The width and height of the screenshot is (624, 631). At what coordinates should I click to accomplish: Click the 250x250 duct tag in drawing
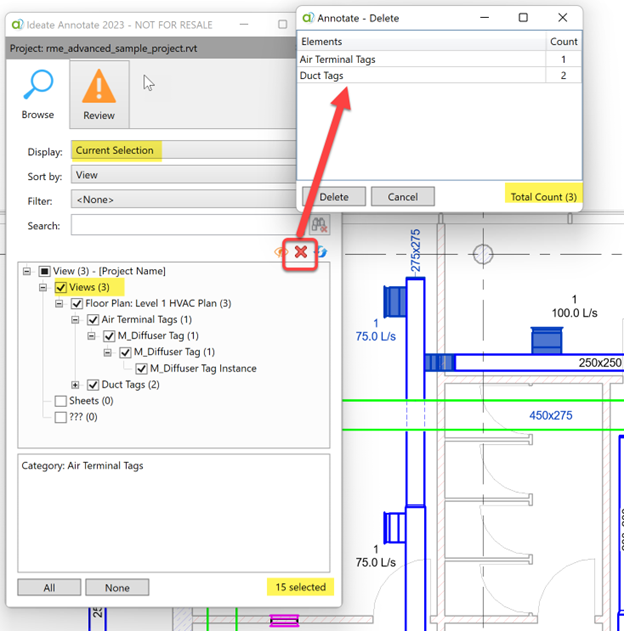(x=600, y=363)
